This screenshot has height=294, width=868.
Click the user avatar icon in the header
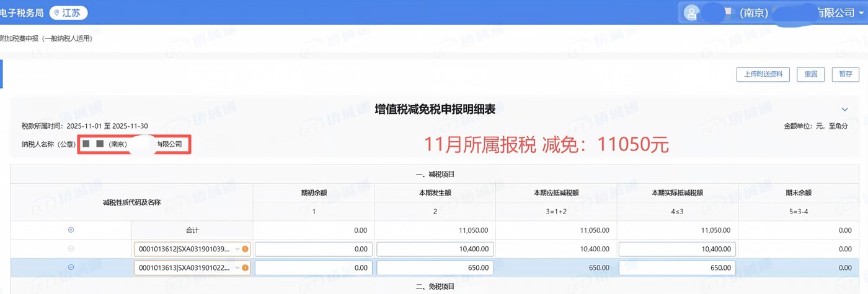[x=692, y=12]
